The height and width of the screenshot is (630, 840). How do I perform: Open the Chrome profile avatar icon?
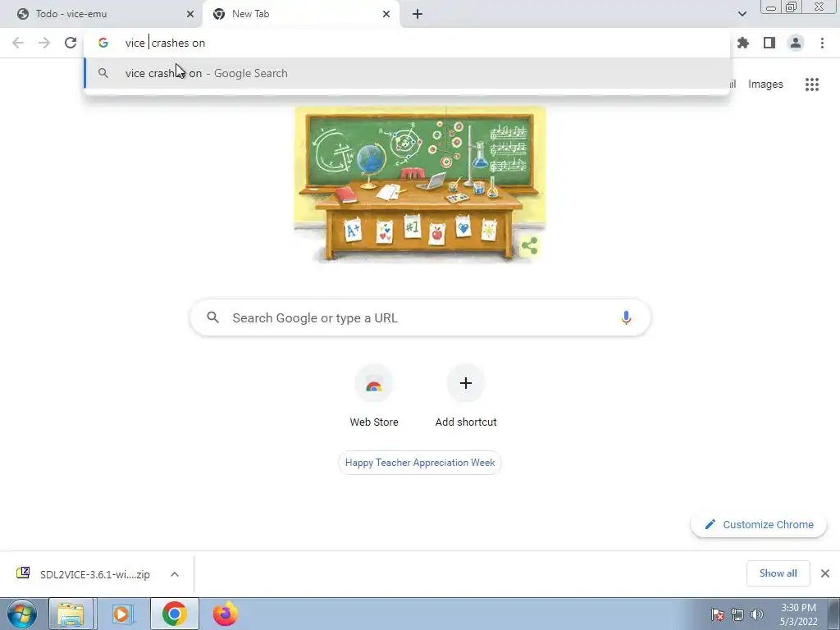[796, 43]
